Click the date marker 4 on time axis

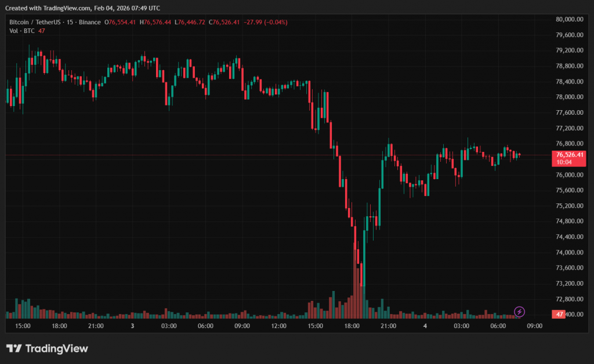click(425, 326)
